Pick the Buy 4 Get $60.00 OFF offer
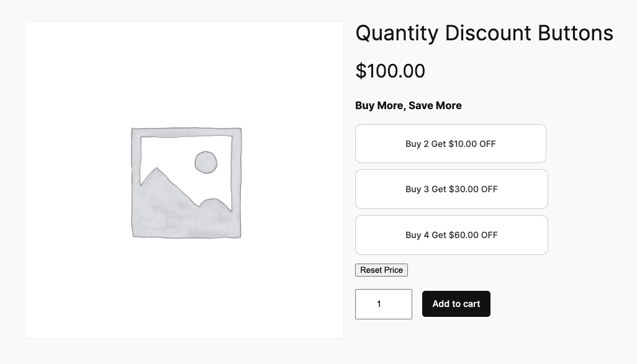This screenshot has width=637, height=364. click(x=451, y=235)
